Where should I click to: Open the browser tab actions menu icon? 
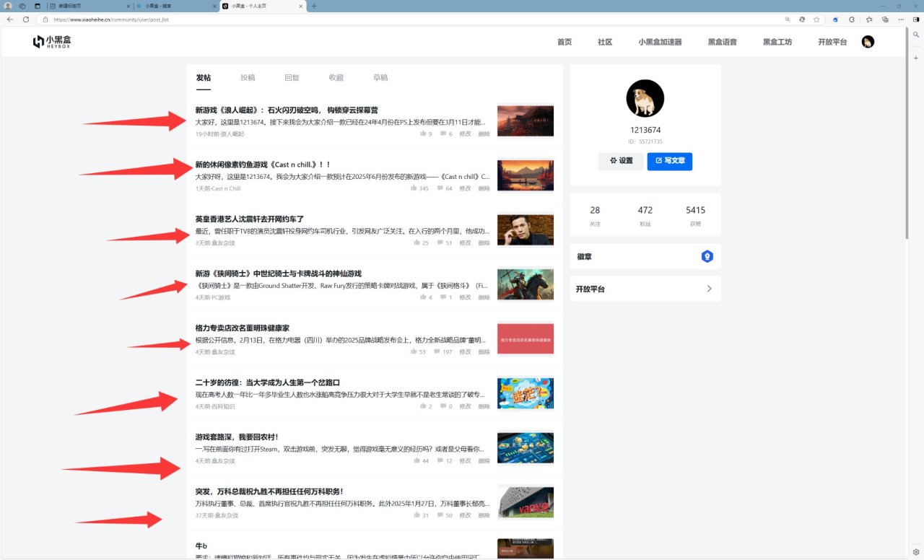click(x=38, y=6)
